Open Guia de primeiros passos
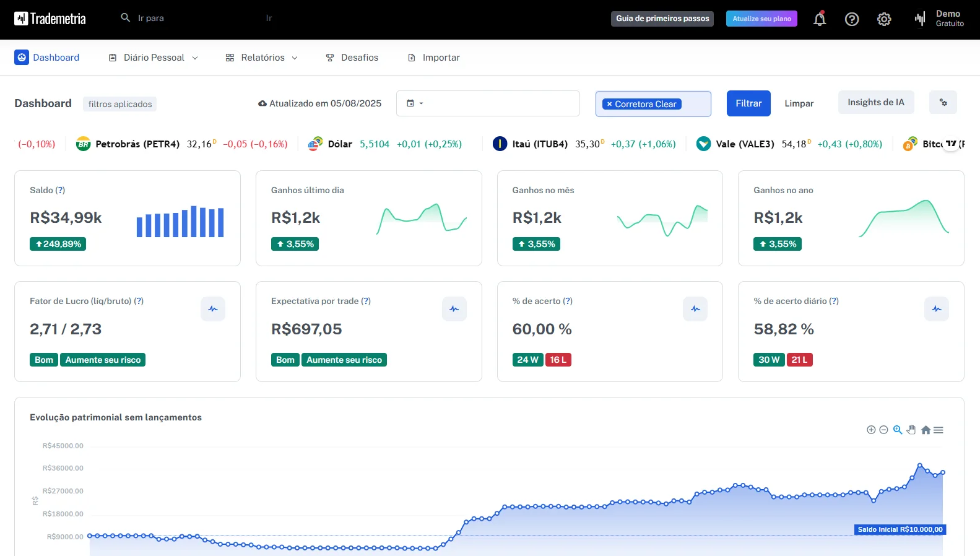Screen dimensions: 980x556 [x=662, y=19]
